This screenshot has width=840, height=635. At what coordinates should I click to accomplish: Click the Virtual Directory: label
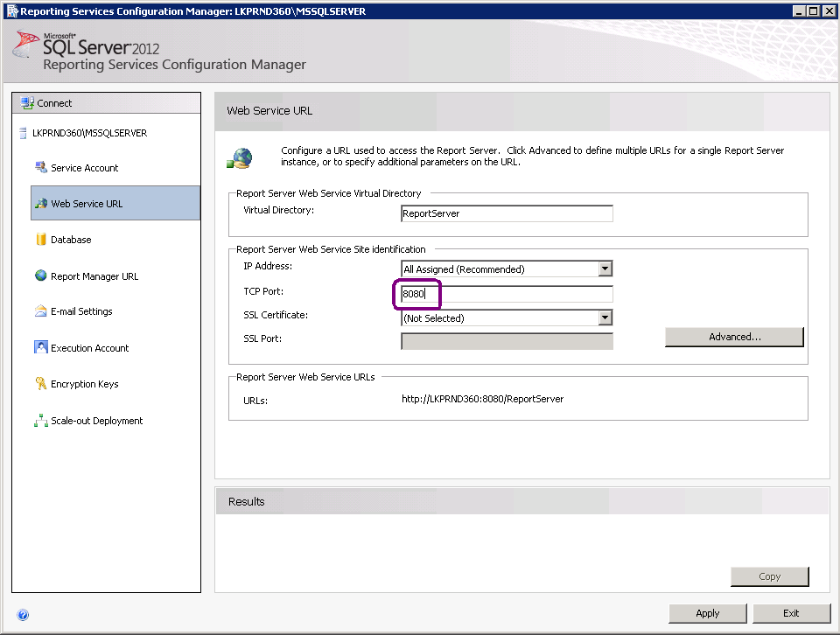(278, 210)
